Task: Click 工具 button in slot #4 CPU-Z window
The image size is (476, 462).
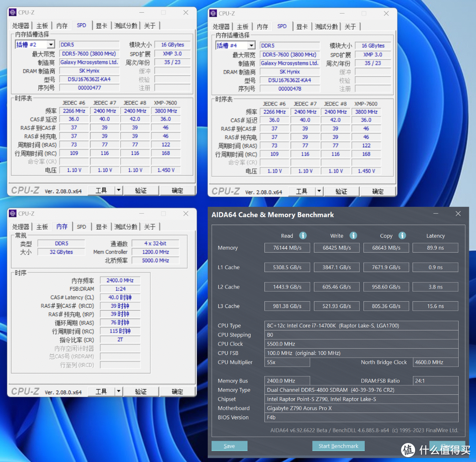Action: (x=302, y=191)
